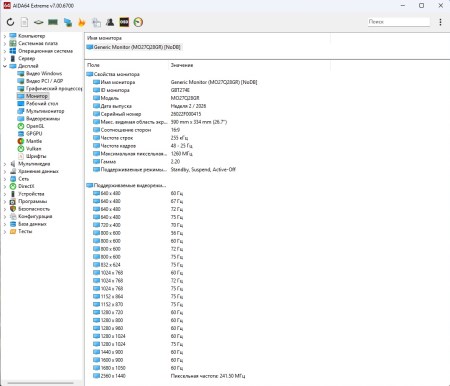Expand the Программы tree node

coord(5,201)
